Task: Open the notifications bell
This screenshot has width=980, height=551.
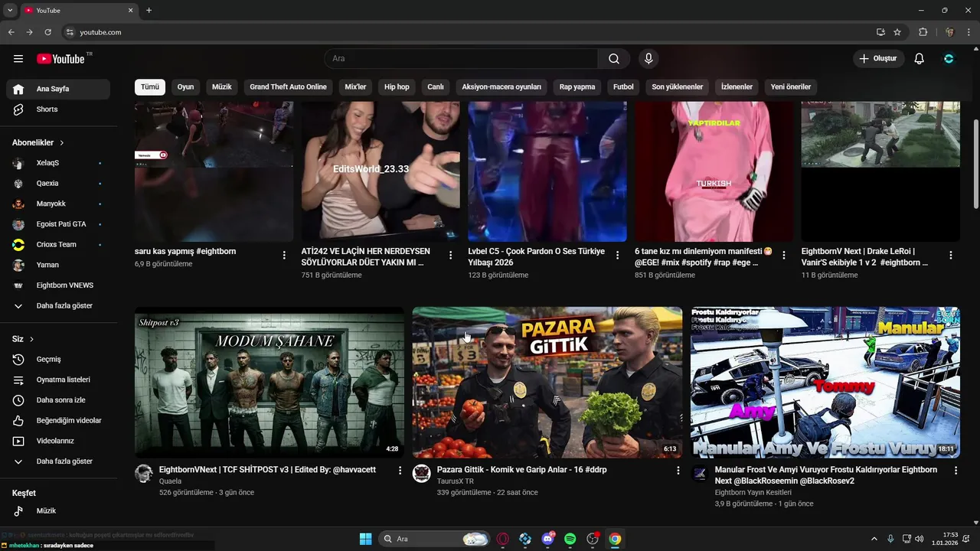Action: (920, 59)
